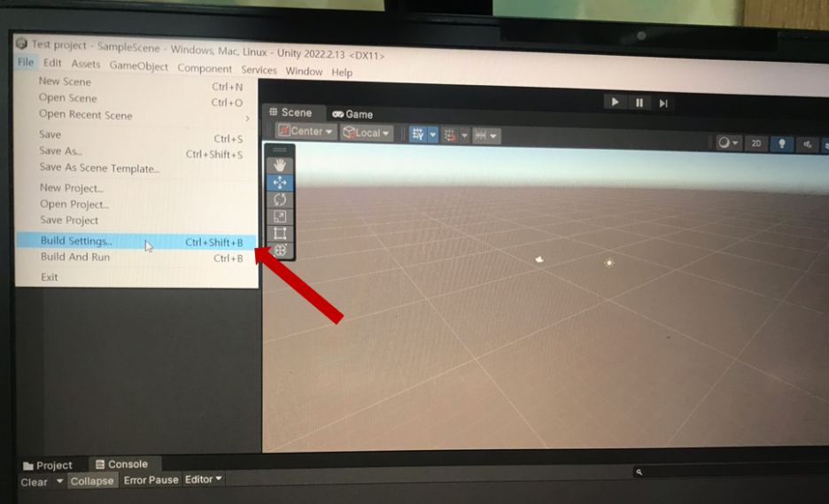Viewport: 829px width, 504px height.
Task: Choose Save As Scene Template...
Action: pos(136,168)
